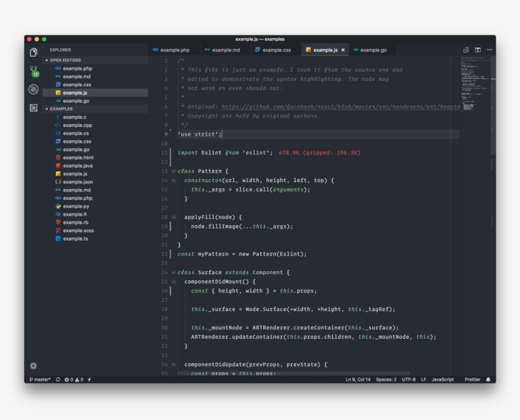Click the Split Editor icon above tabs
Viewport: 520px width, 420px height.
[x=478, y=48]
